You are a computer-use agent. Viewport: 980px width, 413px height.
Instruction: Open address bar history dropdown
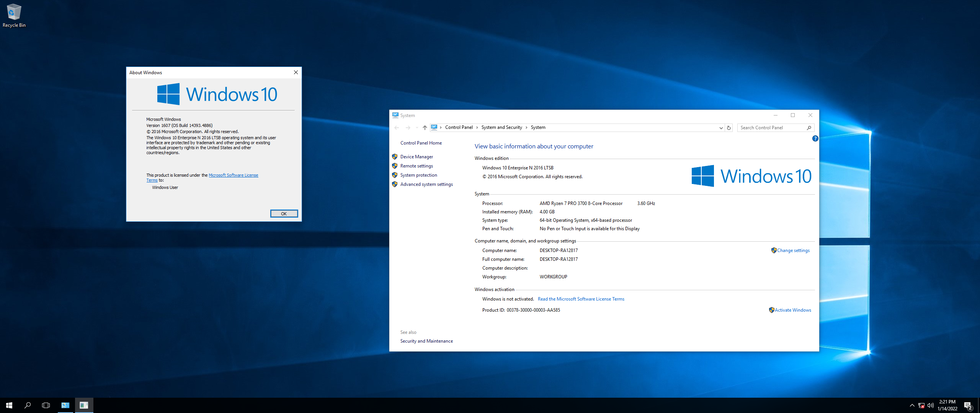coord(721,128)
